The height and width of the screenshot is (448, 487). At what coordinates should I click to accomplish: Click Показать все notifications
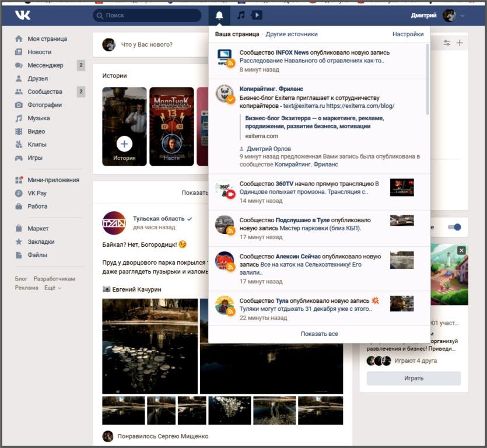pos(319,334)
